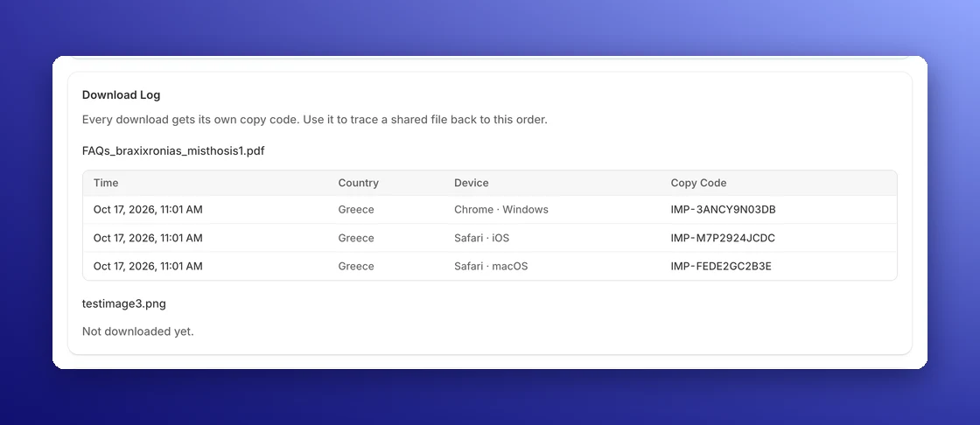Click the time cell in the Safari iOS row
Image resolution: width=980 pixels, height=425 pixels.
point(148,238)
